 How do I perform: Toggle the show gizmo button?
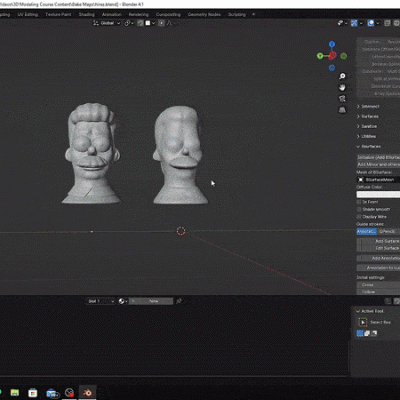[x=354, y=23]
